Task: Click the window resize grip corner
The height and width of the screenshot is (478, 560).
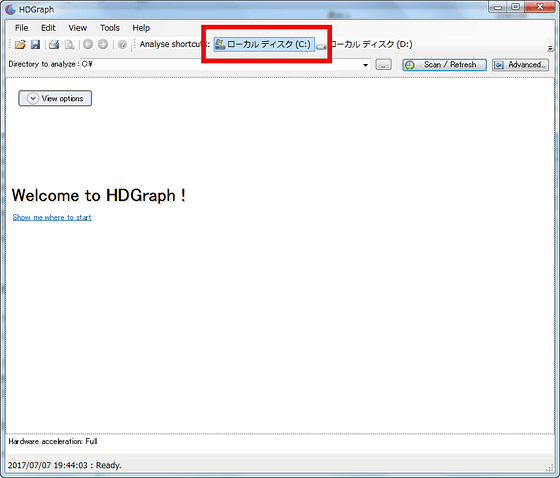Action: click(x=550, y=467)
